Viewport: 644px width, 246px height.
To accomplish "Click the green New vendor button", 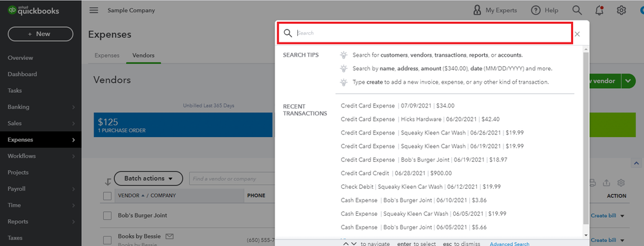I will click(605, 81).
